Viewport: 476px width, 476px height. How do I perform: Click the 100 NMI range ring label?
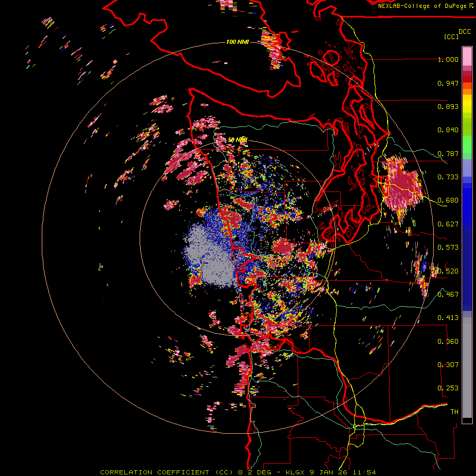pos(237,42)
